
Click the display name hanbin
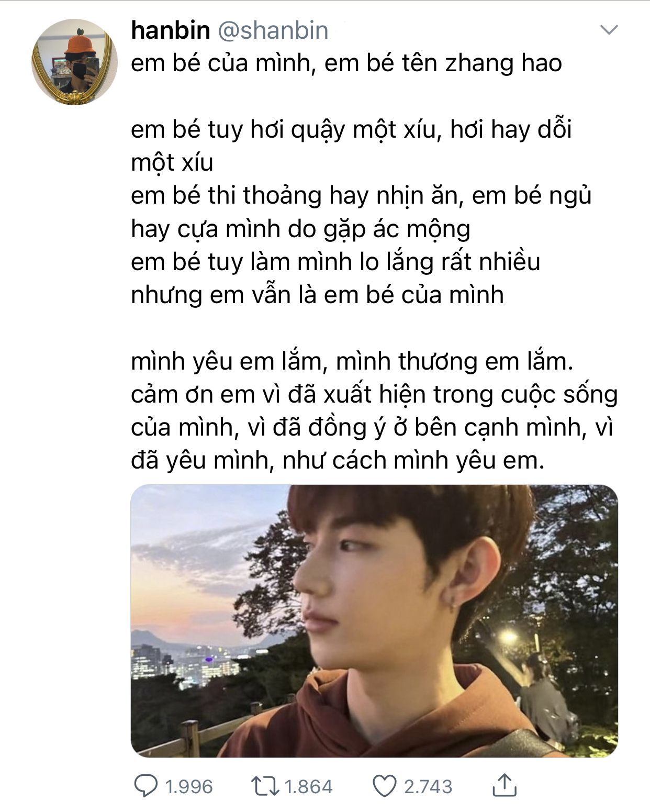[x=170, y=30]
